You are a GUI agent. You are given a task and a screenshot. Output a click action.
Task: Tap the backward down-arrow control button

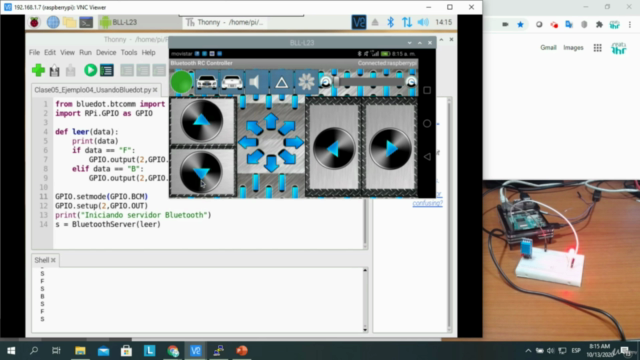click(201, 173)
